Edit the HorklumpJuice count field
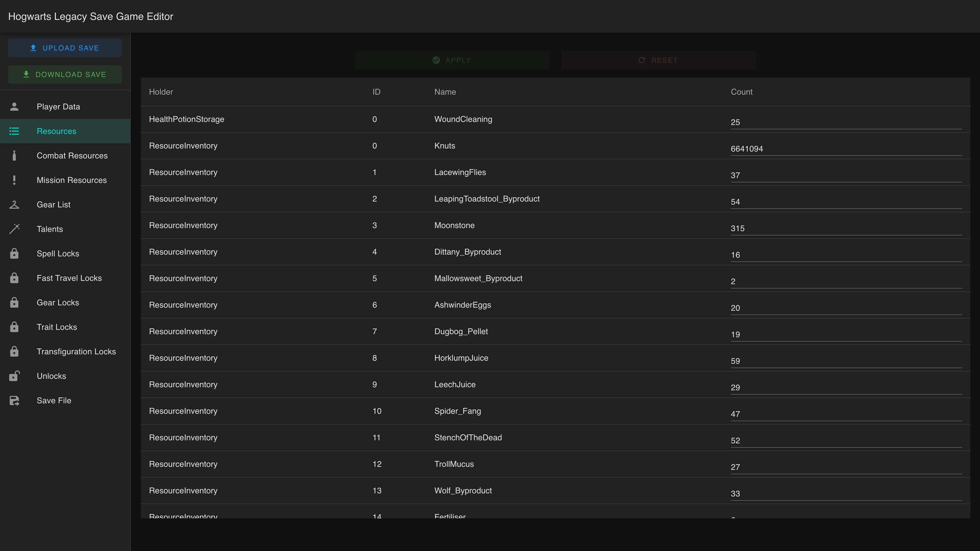Viewport: 980px width, 551px height. pos(846,361)
